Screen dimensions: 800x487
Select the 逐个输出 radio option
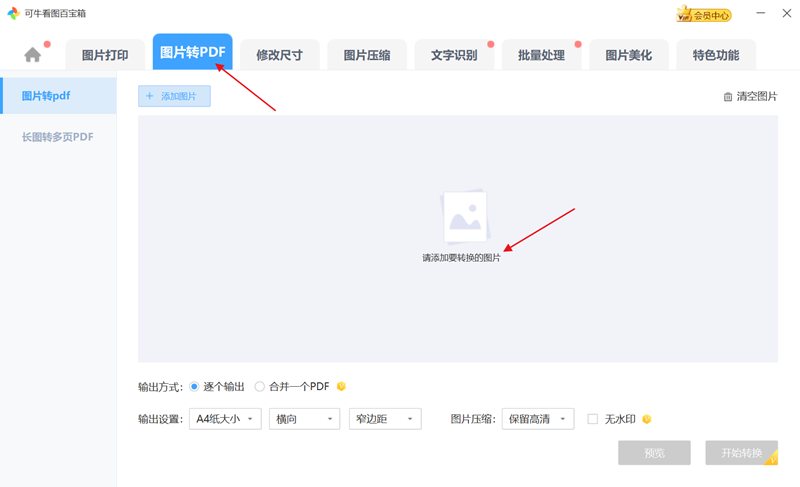(194, 387)
